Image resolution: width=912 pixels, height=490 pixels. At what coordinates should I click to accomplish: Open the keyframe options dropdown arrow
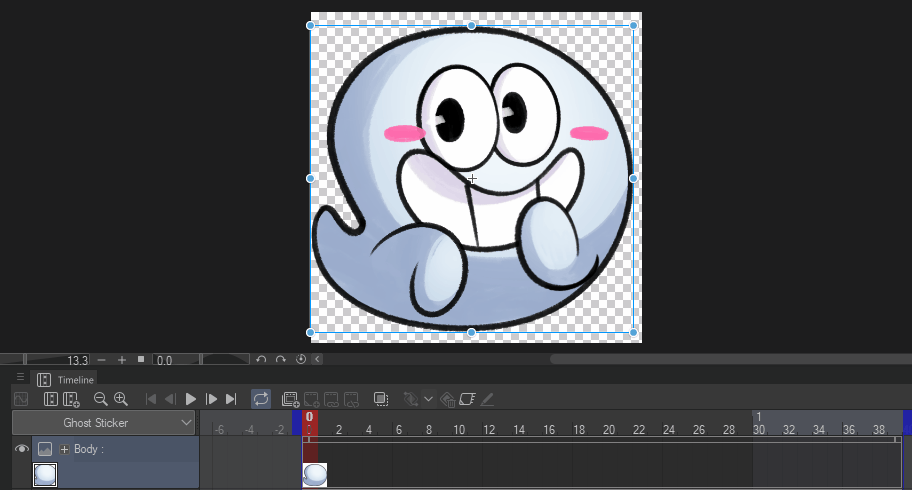point(428,399)
